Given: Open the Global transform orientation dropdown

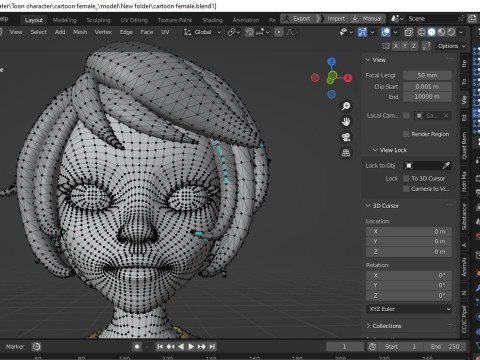Looking at the screenshot, I should (202, 32).
